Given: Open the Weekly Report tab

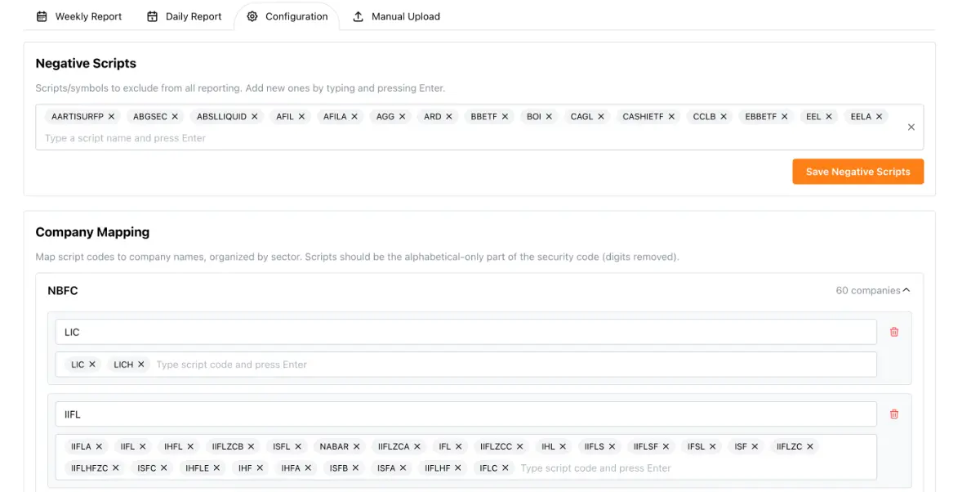Looking at the screenshot, I should point(79,16).
